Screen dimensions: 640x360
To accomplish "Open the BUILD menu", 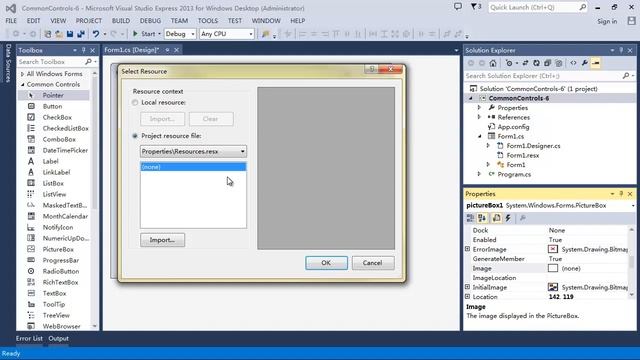I will (x=121, y=21).
